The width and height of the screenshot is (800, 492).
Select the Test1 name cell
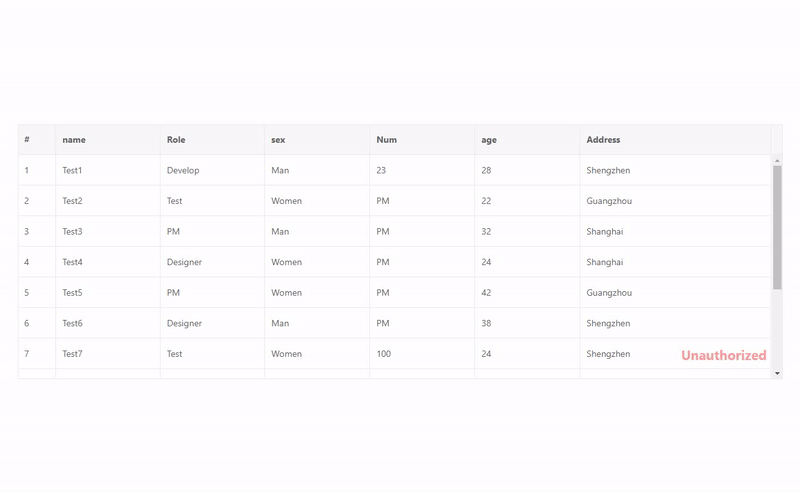(x=108, y=170)
